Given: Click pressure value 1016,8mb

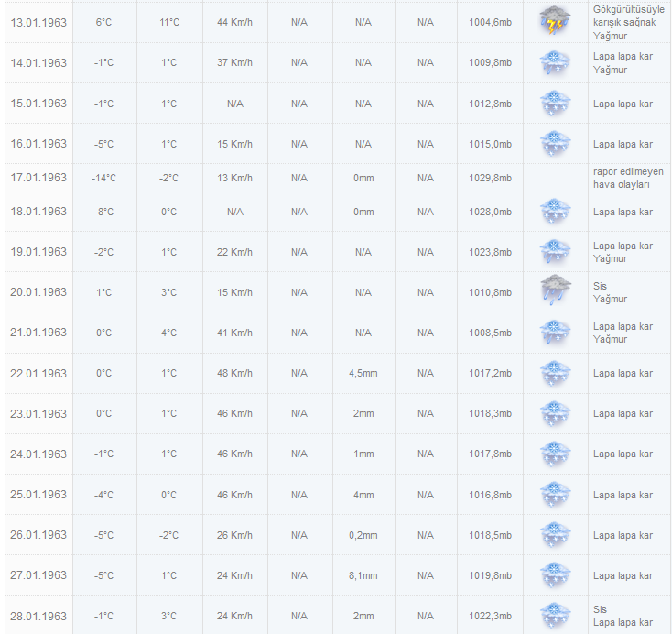Looking at the screenshot, I should tap(491, 495).
